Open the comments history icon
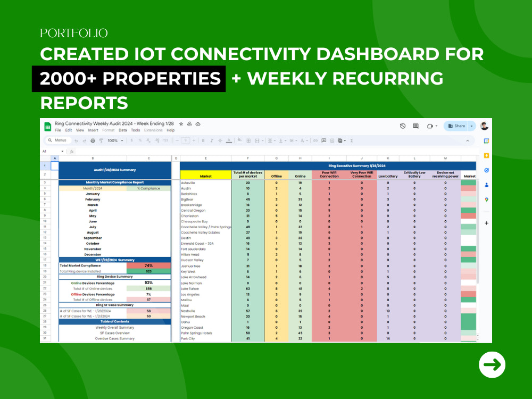The height and width of the screenshot is (399, 532). [x=415, y=126]
